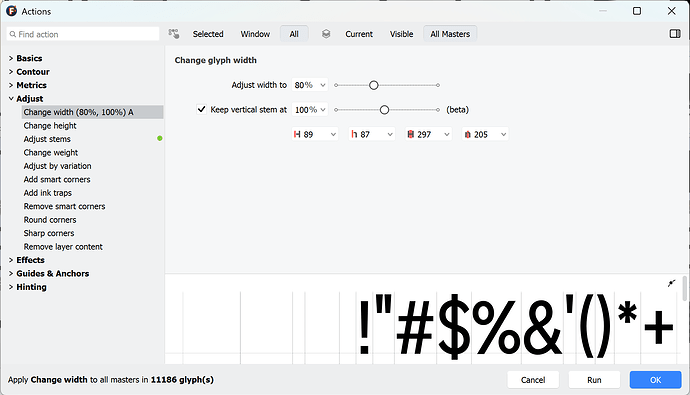
Task: Click the search magnifier icon in Find action
Action: point(13,34)
